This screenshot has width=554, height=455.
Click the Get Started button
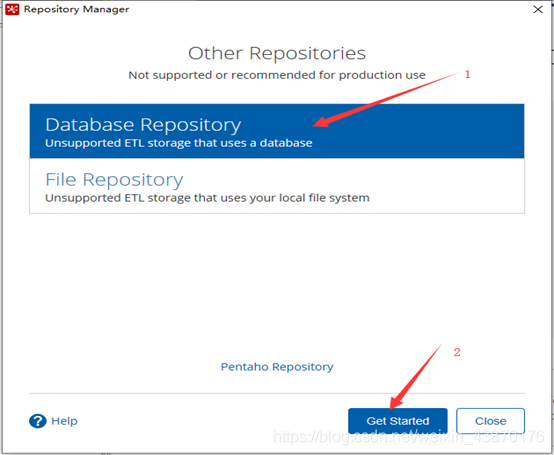click(397, 421)
